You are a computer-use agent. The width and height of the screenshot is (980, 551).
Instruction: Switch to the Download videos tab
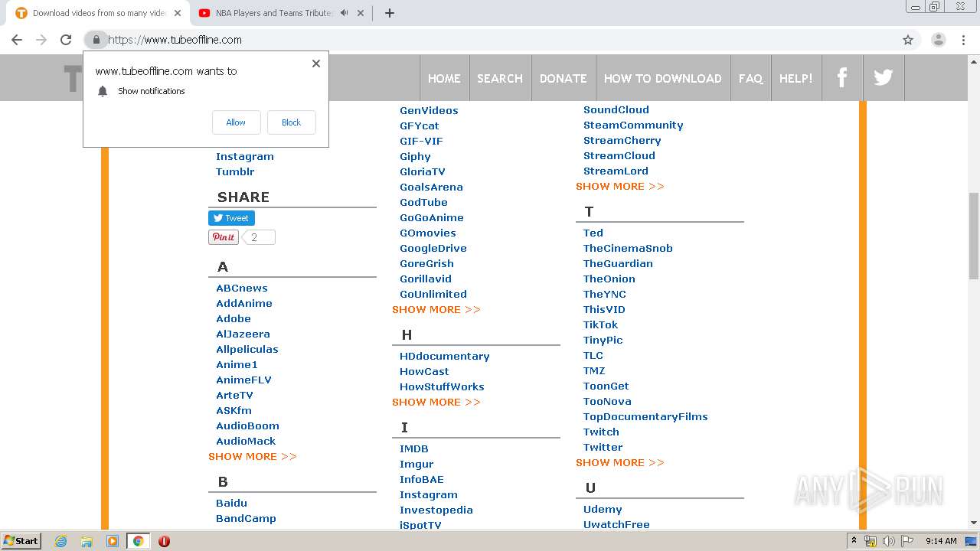pos(100,13)
